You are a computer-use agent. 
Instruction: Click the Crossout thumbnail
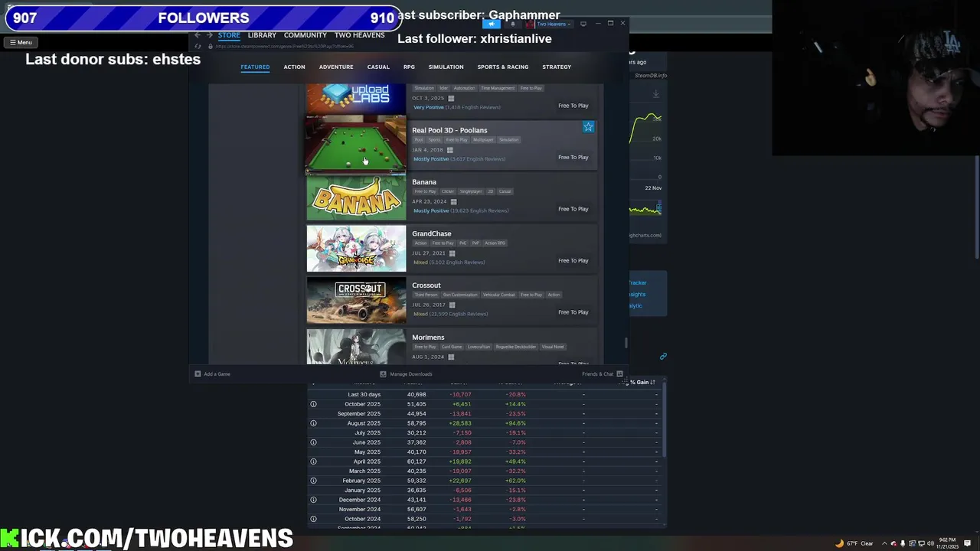[x=356, y=301]
